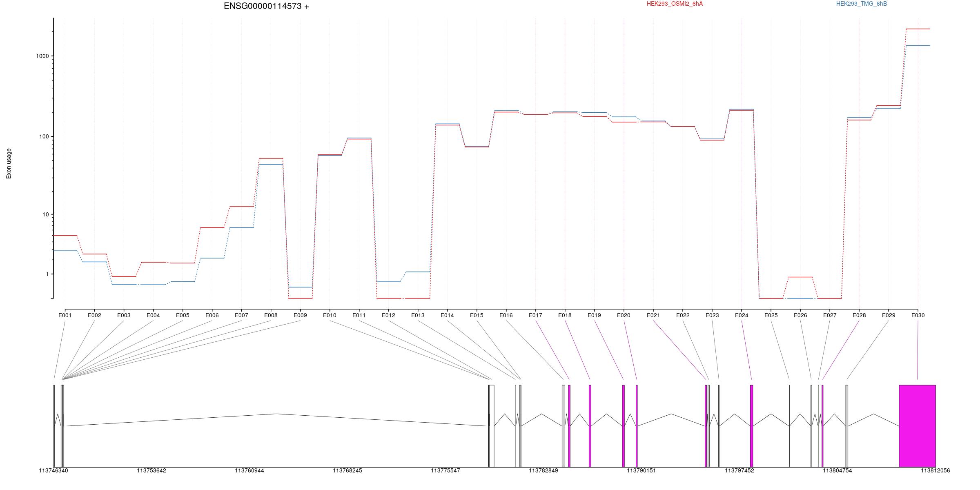This screenshot has height=490, width=980.
Task: Click genomic coordinate 113797452
Action: (739, 471)
